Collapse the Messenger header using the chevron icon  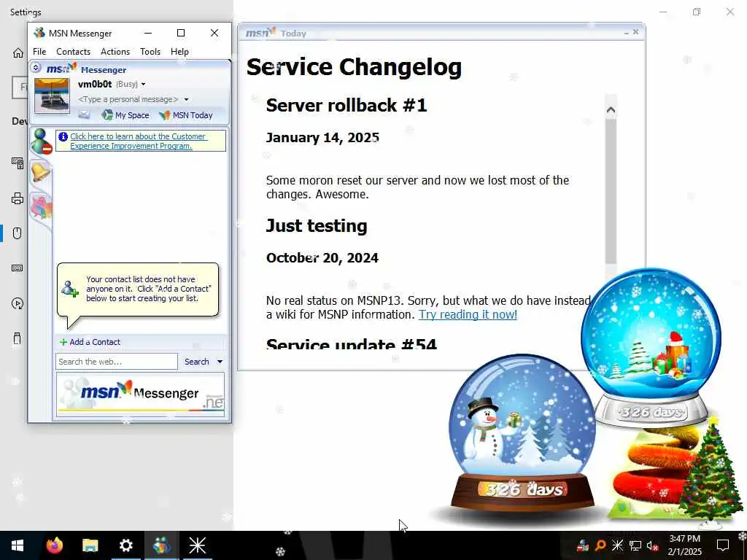point(36,68)
